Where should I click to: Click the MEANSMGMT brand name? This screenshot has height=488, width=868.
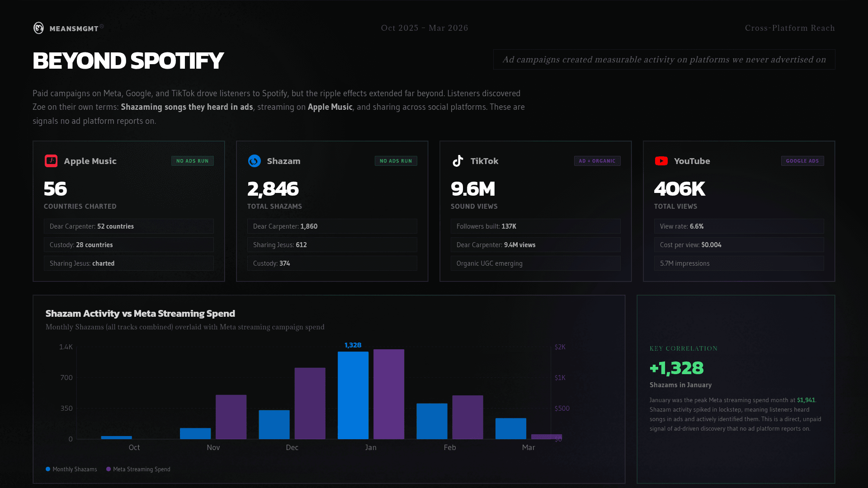point(74,28)
